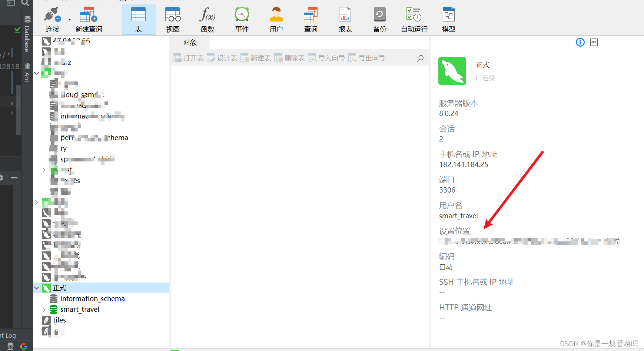This screenshot has height=351, width=644.
Task: Select the 视图 (Views) icon
Action: click(173, 19)
